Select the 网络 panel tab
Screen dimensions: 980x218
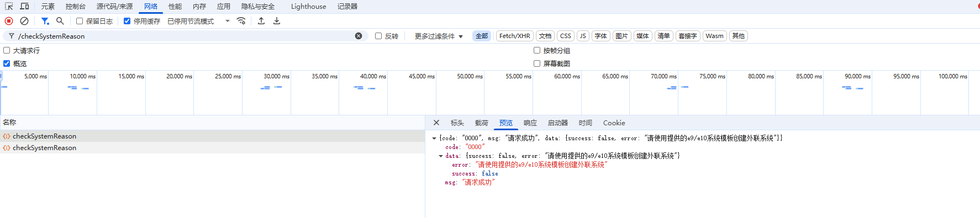(151, 6)
